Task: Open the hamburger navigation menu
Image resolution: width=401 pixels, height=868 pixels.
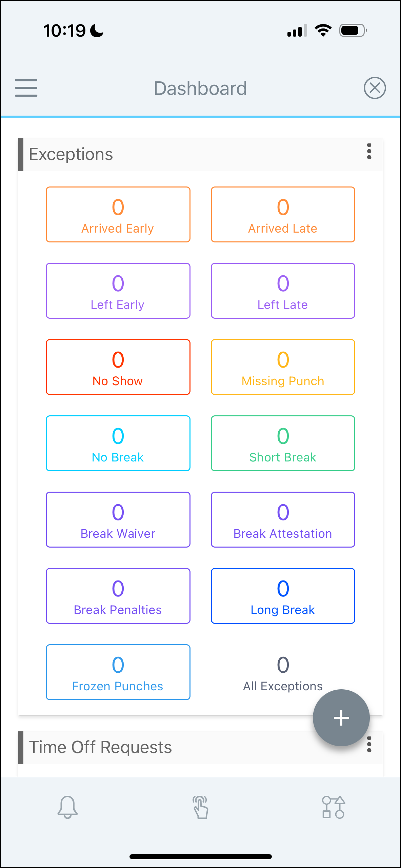Action: (26, 88)
